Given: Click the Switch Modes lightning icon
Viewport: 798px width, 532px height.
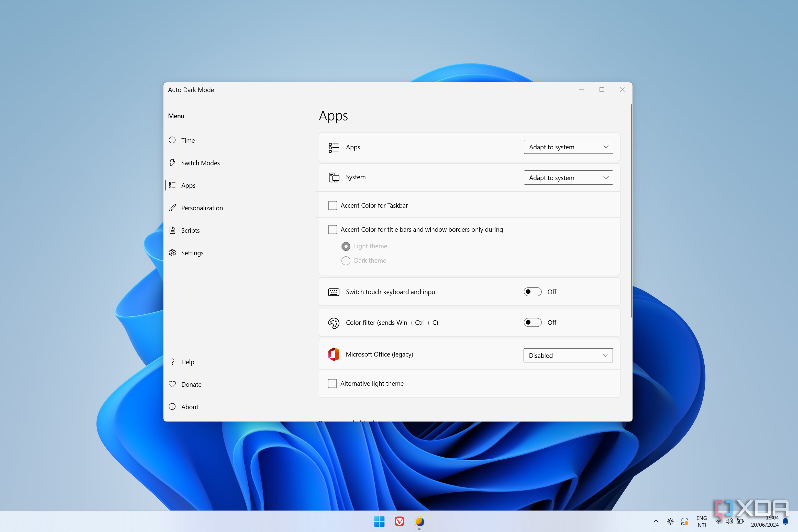Looking at the screenshot, I should [x=172, y=162].
